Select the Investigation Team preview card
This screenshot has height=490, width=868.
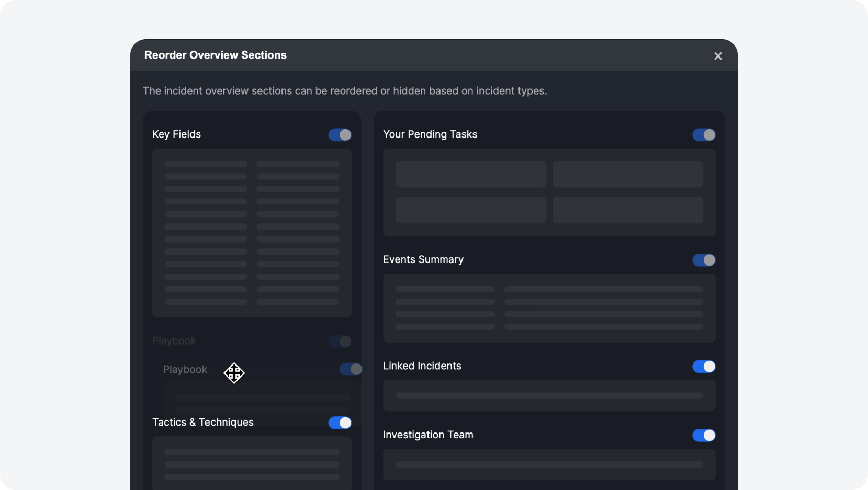click(x=549, y=464)
